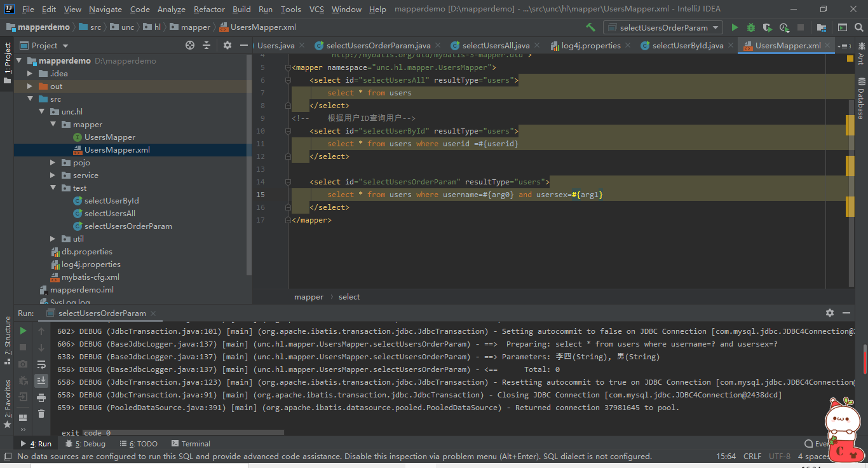
Task: Click the camera dump threads icon
Action: pos(23,364)
